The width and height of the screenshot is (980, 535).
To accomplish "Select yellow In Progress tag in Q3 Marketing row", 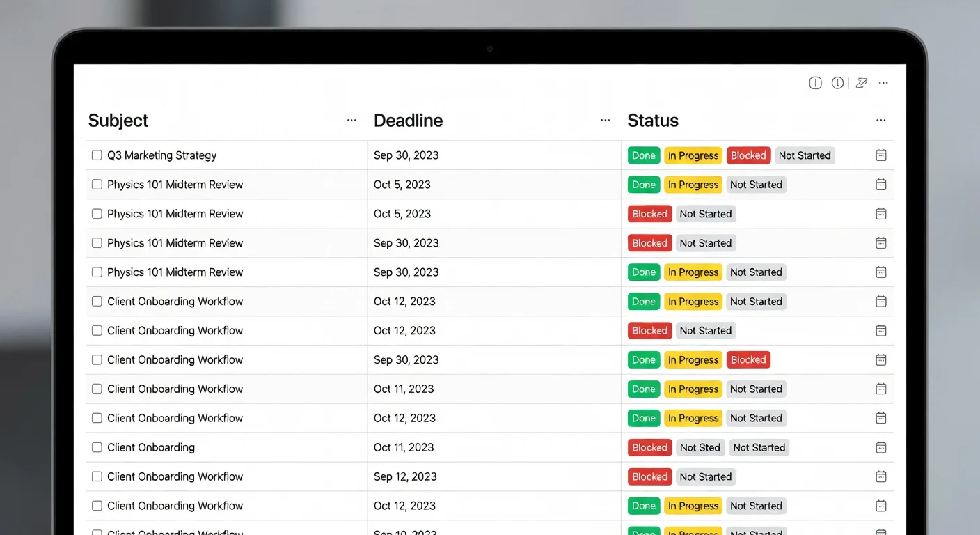I will (693, 155).
